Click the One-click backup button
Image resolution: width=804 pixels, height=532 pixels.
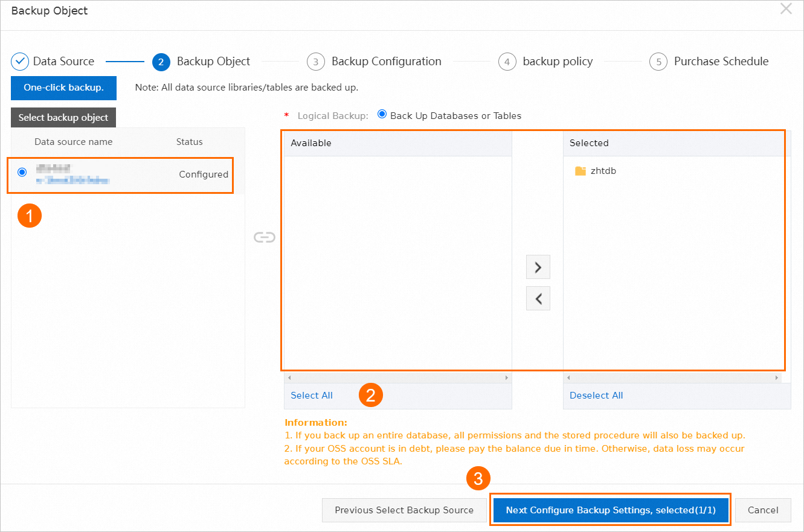pyautogui.click(x=63, y=88)
